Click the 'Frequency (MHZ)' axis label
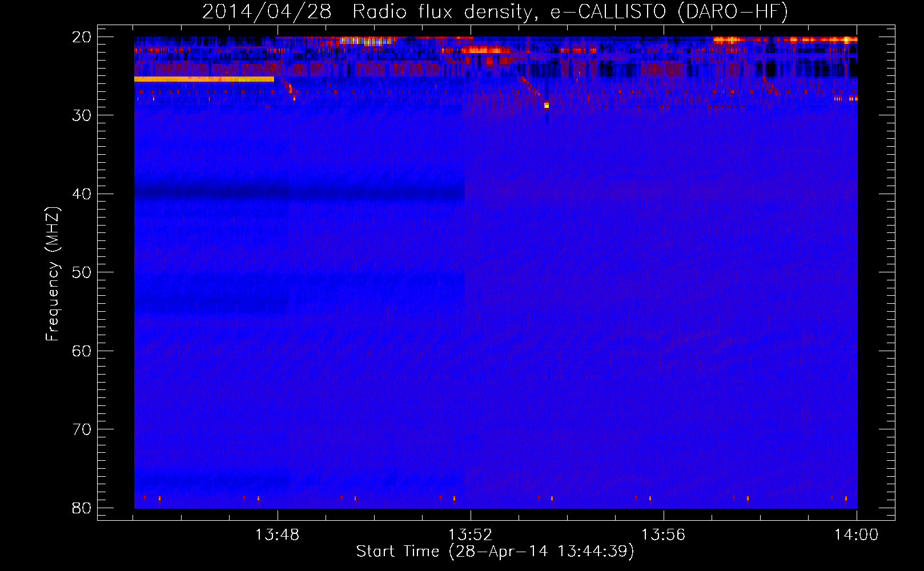Screen dimensions: 924x571 coord(53,274)
